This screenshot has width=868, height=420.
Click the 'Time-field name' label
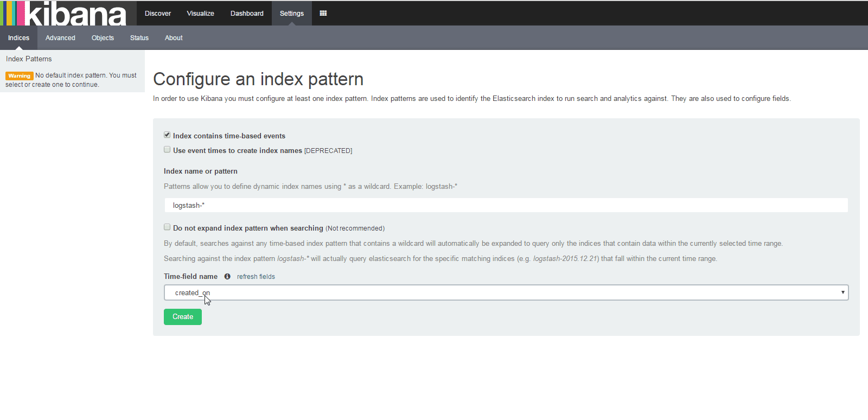pyautogui.click(x=190, y=277)
